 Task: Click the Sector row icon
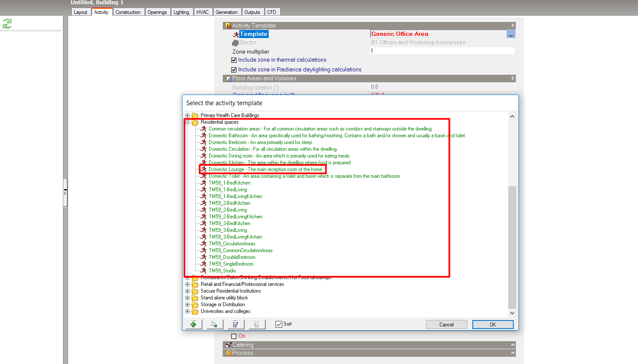click(x=235, y=43)
